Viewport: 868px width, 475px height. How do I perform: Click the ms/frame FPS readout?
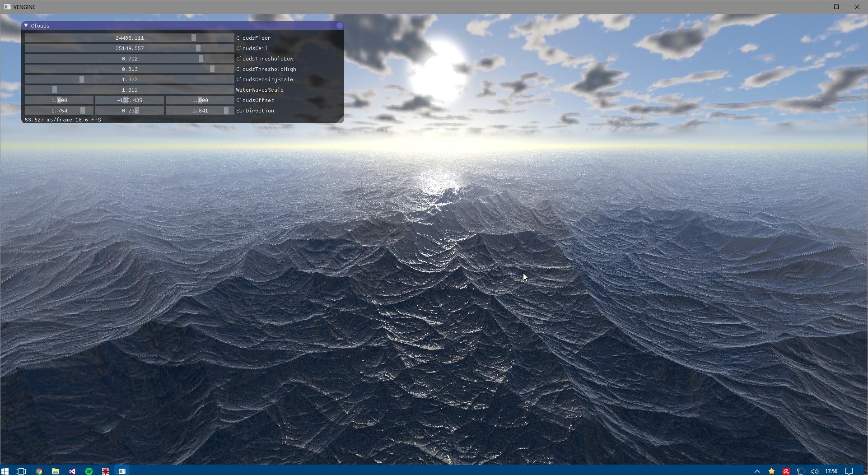pos(63,120)
